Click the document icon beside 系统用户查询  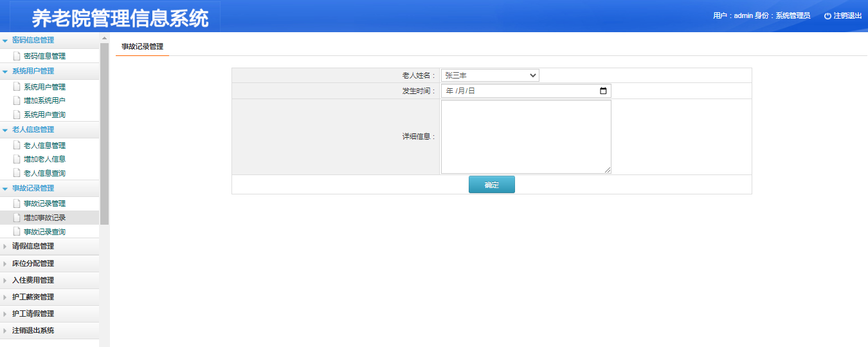coord(17,115)
